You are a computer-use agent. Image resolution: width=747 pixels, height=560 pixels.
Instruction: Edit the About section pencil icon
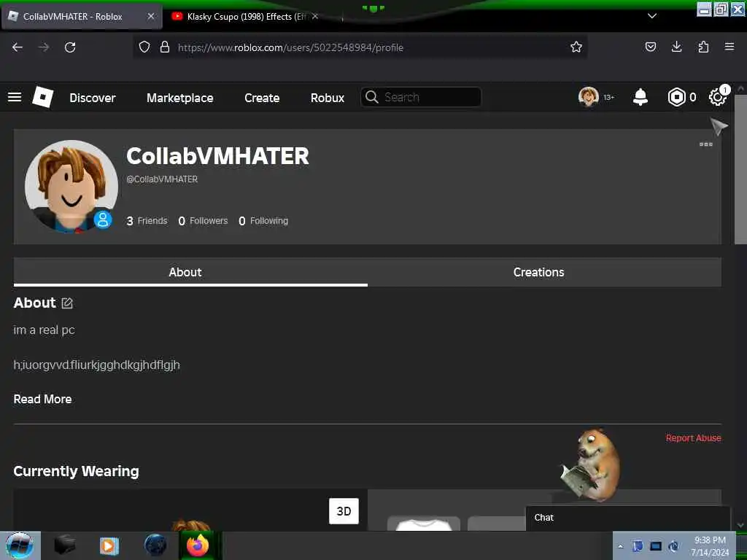(67, 303)
